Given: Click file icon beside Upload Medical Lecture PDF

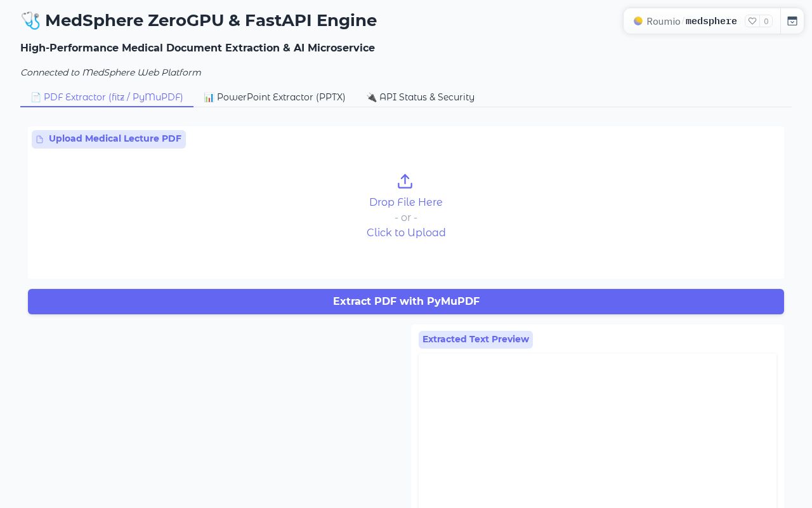Looking at the screenshot, I should 40,139.
